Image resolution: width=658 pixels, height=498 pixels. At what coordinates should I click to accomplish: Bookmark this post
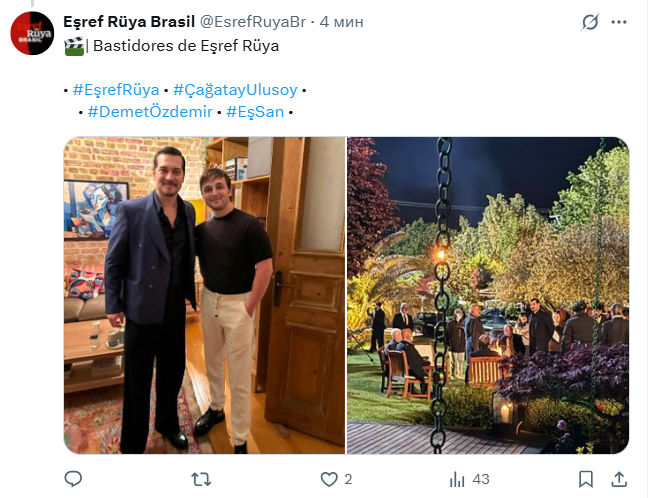tap(586, 479)
